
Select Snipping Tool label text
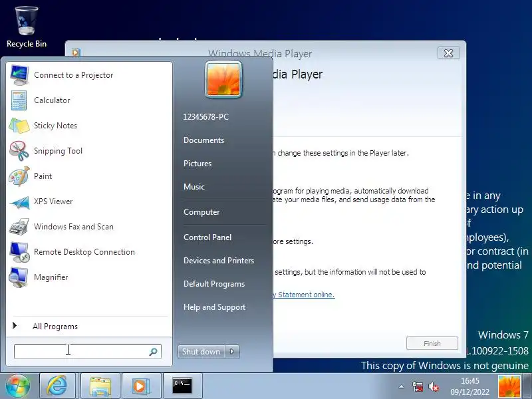pos(58,151)
